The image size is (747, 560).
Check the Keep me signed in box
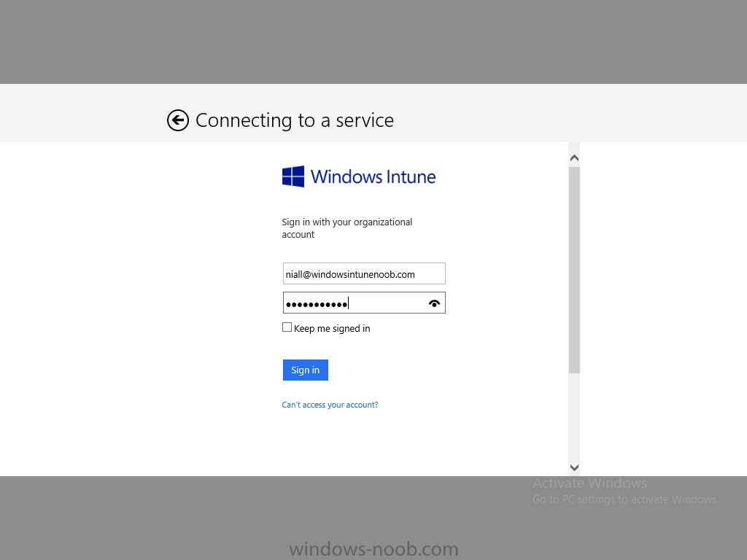coord(287,327)
